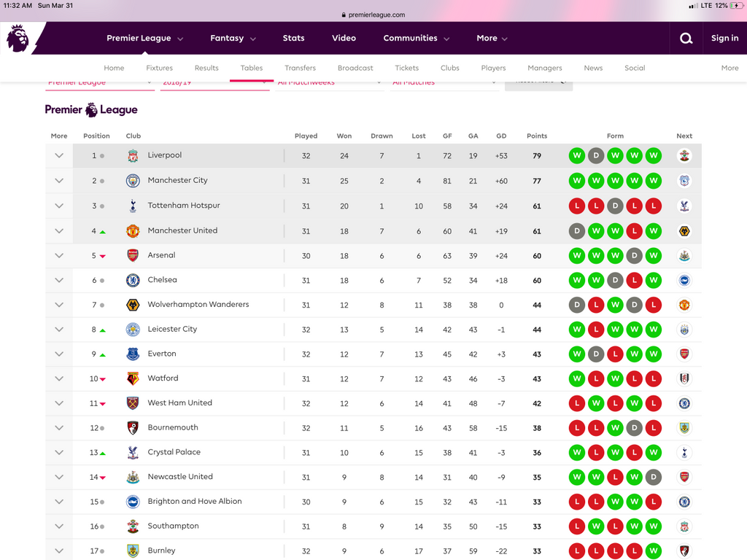Click the Watford club crest
Screen dimensions: 747x560
133,378
